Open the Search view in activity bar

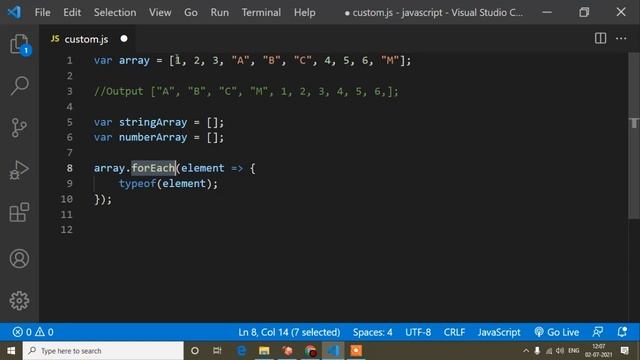coord(19,86)
